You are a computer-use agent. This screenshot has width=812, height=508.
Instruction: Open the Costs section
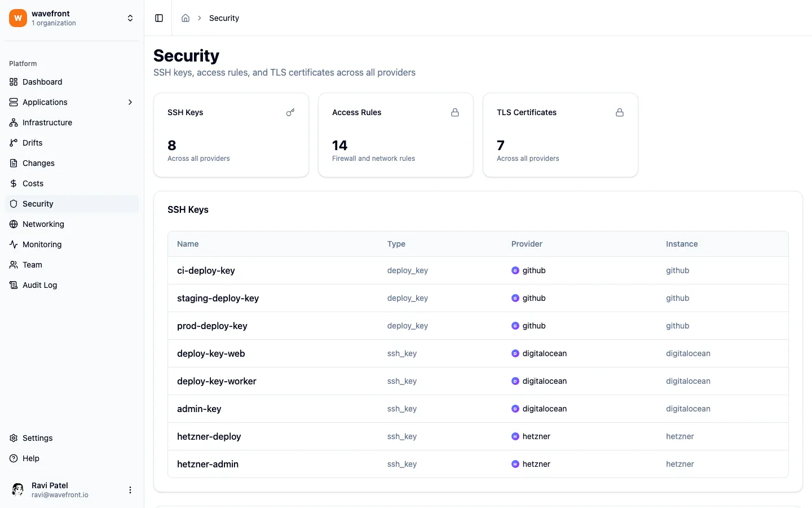(x=33, y=183)
